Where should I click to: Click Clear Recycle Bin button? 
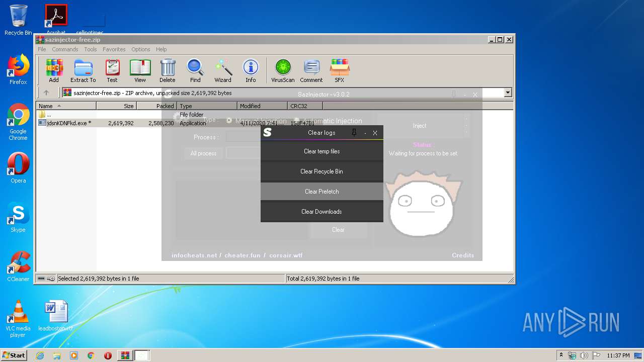click(322, 171)
